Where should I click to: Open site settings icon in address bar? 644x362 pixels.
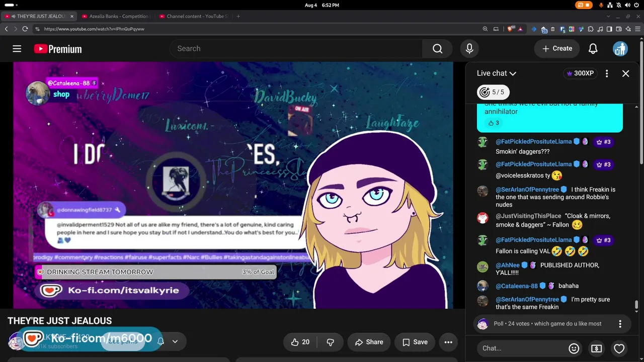pos(37,29)
